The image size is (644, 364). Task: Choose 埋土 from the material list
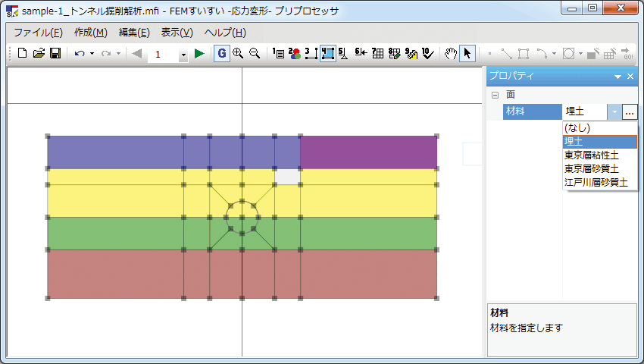(599, 142)
